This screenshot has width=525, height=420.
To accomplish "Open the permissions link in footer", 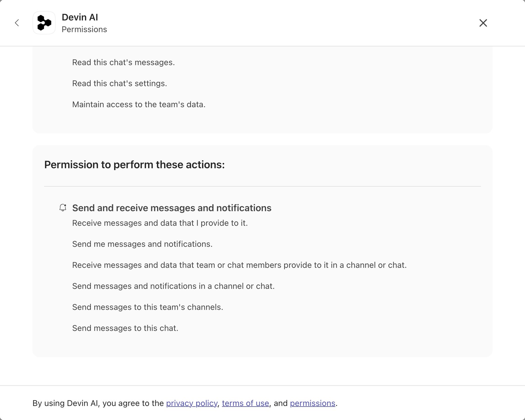I will click(312, 403).
